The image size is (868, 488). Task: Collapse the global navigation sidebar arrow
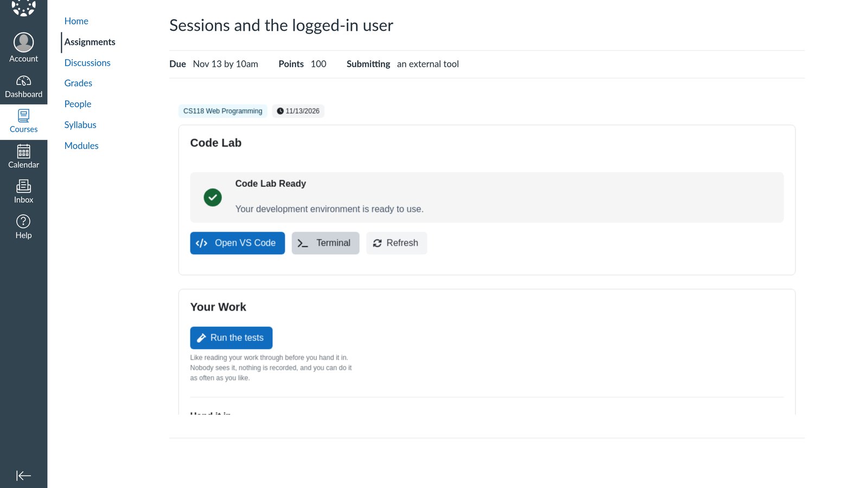[23, 476]
